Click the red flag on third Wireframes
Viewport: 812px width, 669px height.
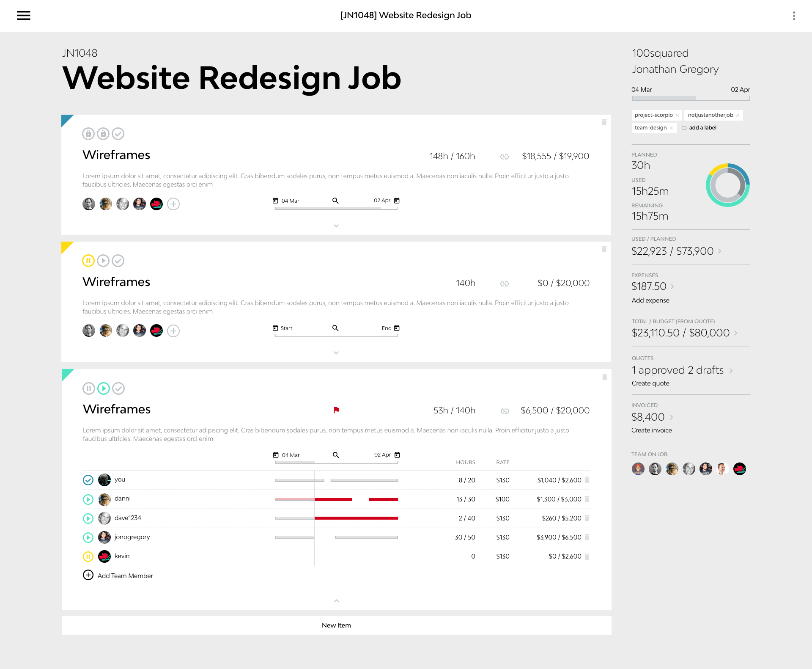click(337, 410)
